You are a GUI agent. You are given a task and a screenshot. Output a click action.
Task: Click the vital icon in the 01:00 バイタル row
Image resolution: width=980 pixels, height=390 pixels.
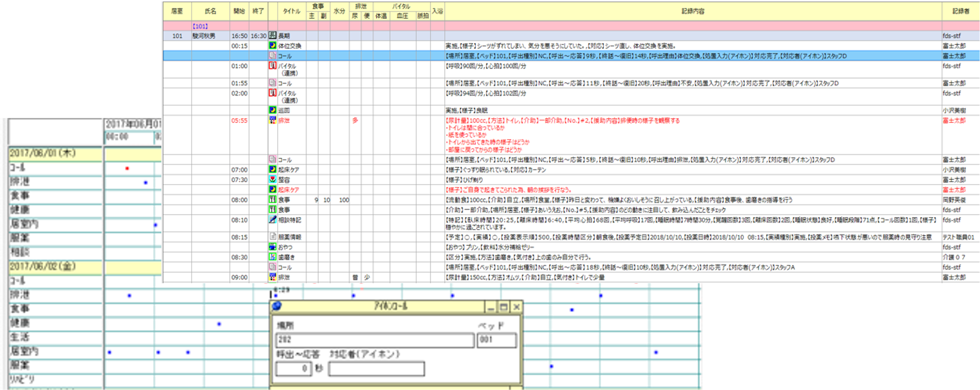pyautogui.click(x=272, y=65)
